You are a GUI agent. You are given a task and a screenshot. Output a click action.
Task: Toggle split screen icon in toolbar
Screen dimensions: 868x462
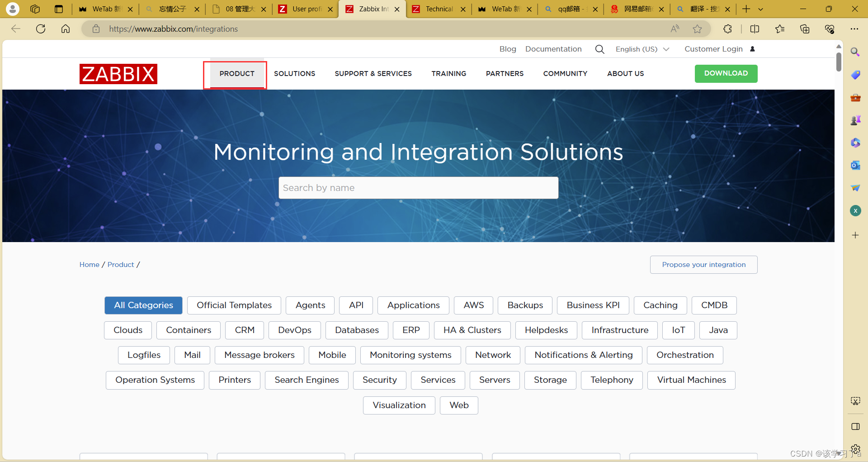click(755, 29)
